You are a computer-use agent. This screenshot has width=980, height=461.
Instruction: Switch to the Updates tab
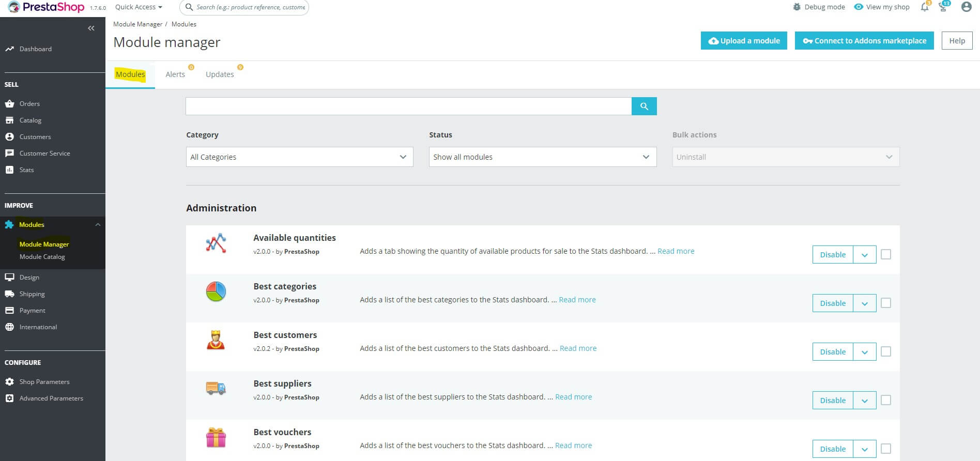[220, 74]
